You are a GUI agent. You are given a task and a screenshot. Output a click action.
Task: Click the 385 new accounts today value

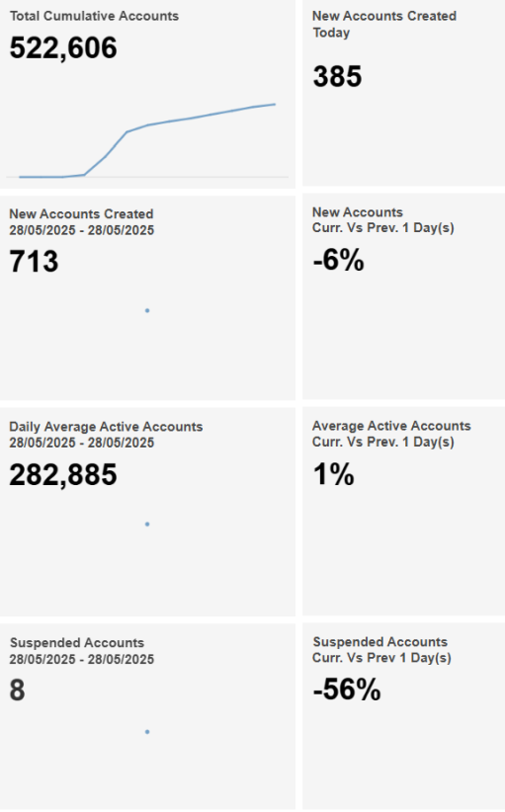[337, 77]
